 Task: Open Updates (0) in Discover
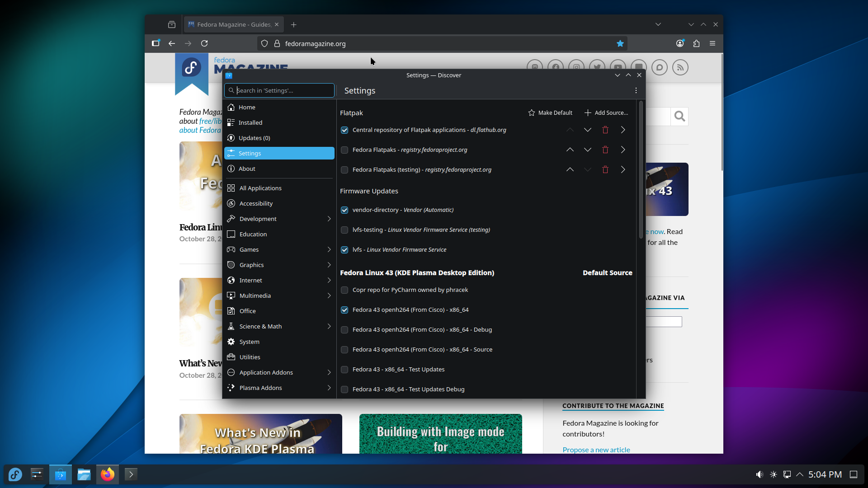click(279, 138)
